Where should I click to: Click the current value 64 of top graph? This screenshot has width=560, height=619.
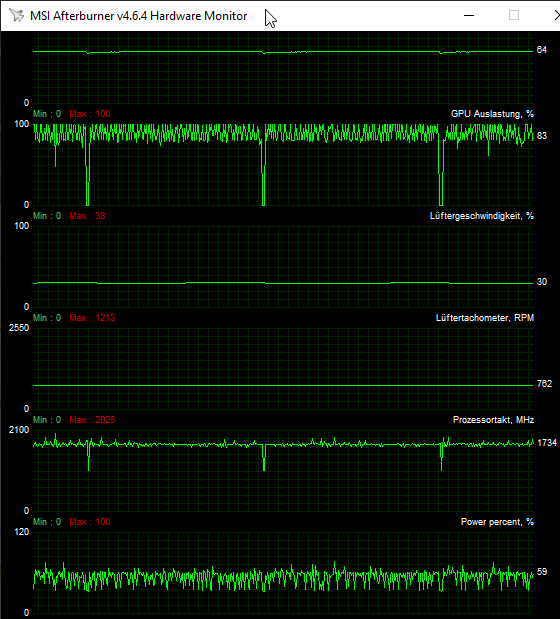[542, 50]
